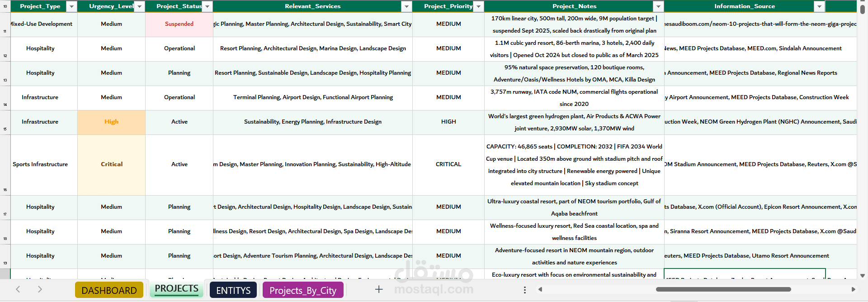This screenshot has width=868, height=302.
Task: Select row header 16
Action: [5, 165]
